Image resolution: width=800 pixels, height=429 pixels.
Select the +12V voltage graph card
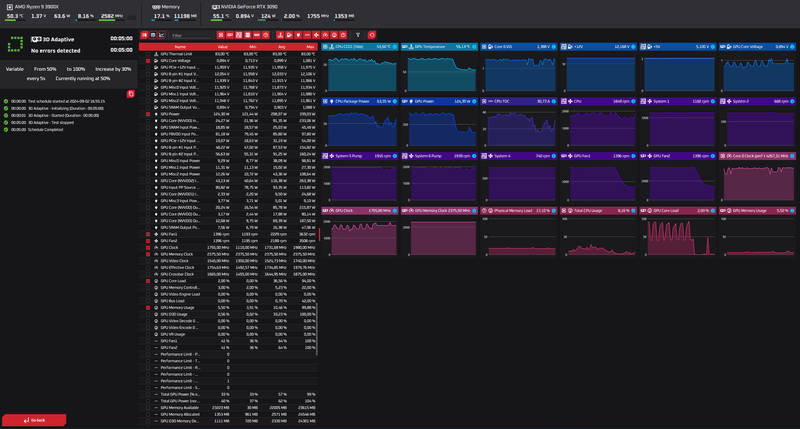tap(598, 68)
